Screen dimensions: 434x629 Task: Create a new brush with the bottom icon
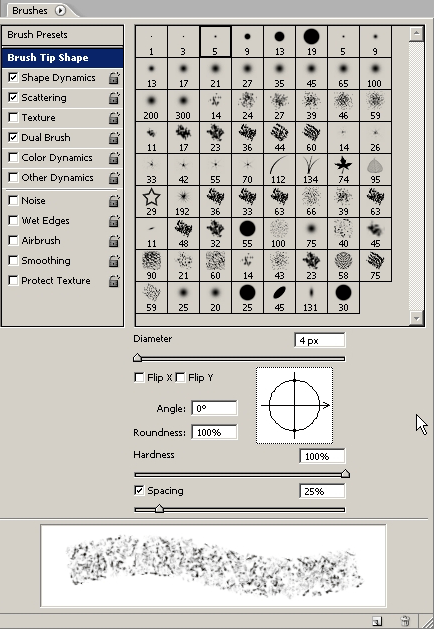click(377, 621)
